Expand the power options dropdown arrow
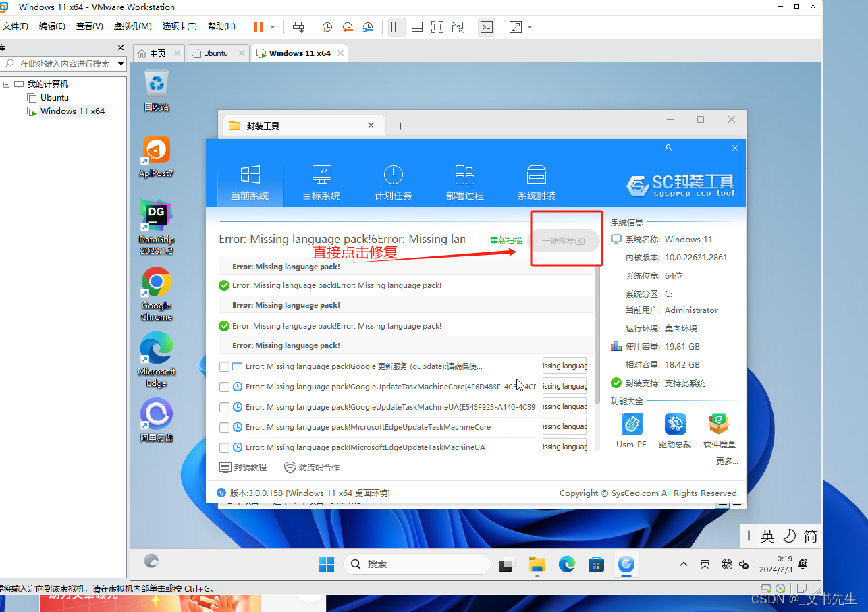The width and height of the screenshot is (868, 612). (273, 27)
